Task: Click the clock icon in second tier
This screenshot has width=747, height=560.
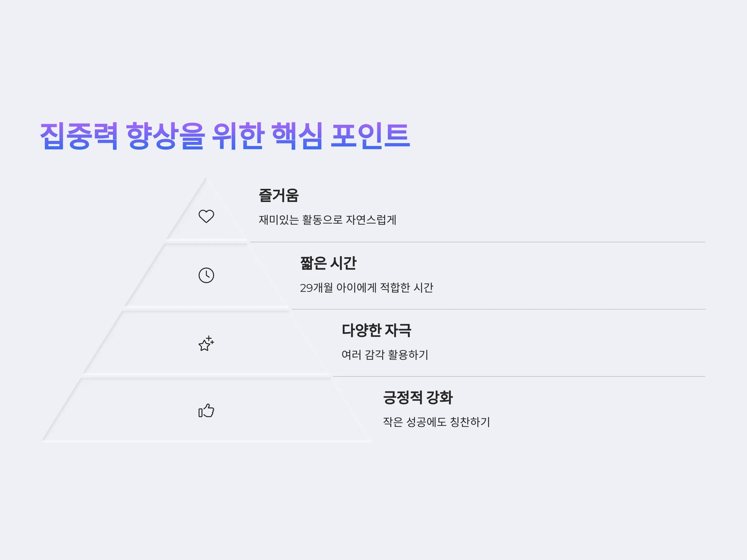Action: coord(206,275)
